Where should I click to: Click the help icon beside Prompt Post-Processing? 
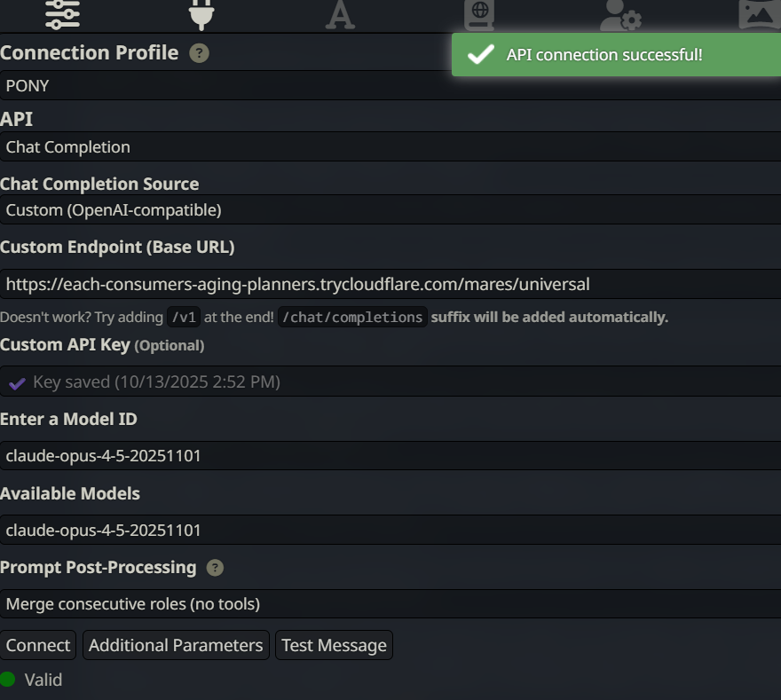(x=215, y=568)
